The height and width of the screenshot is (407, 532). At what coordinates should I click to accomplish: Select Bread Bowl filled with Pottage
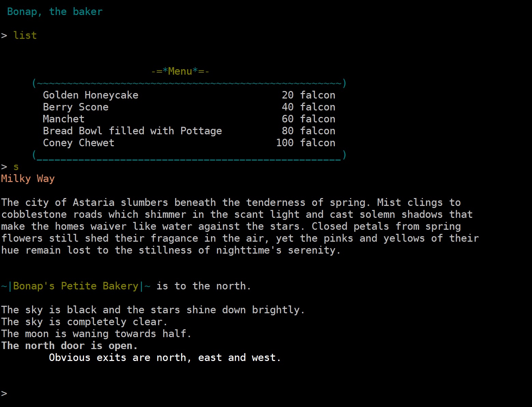(132, 131)
